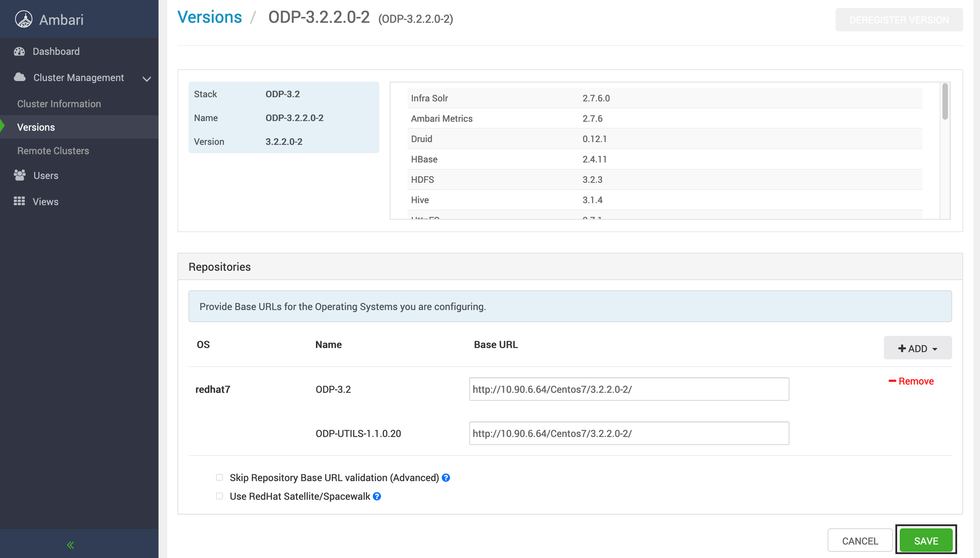Select the Hive service row
The image size is (980, 558).
(664, 200)
